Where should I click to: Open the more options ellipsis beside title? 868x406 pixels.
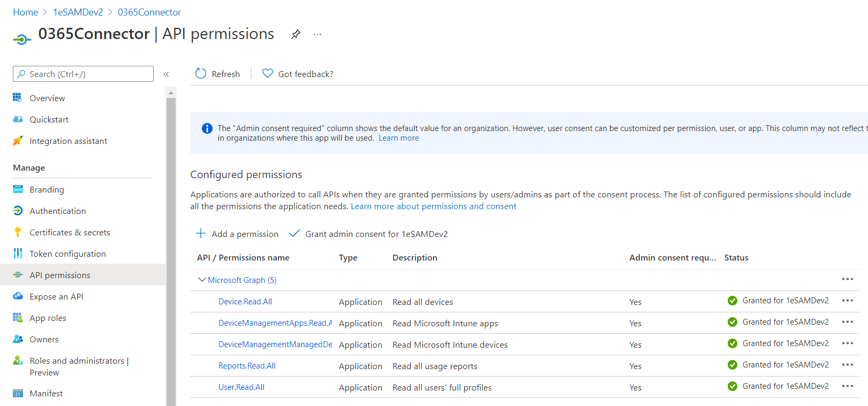coord(318,34)
